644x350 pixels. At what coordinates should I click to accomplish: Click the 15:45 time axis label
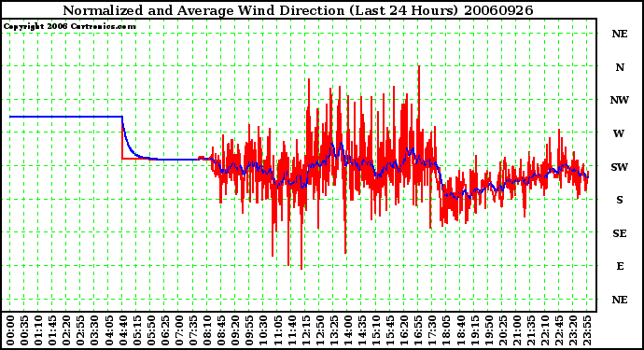click(x=390, y=330)
